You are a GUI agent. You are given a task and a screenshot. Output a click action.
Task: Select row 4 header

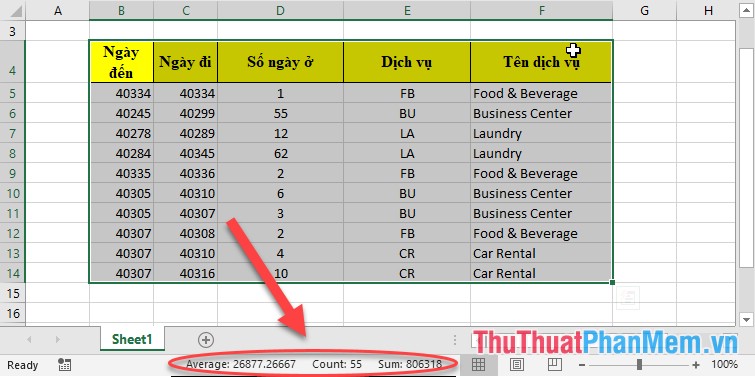click(13, 62)
